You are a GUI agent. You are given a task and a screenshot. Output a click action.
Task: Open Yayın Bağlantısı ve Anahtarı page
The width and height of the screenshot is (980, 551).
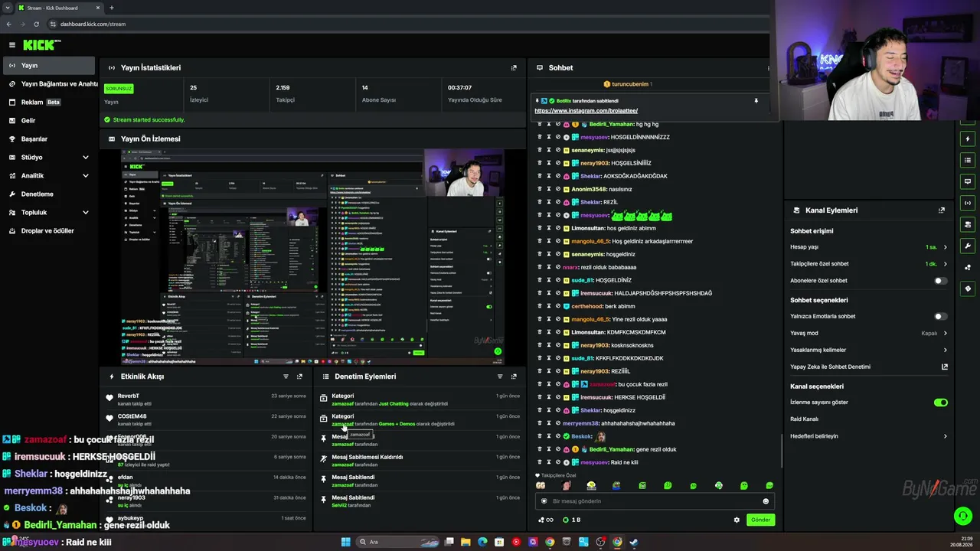[50, 83]
